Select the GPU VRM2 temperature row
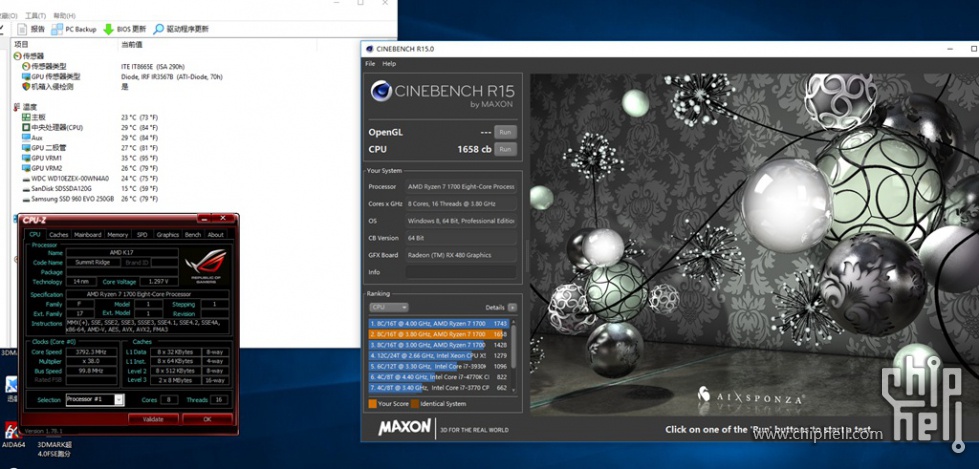979x469 pixels. pyautogui.click(x=42, y=168)
